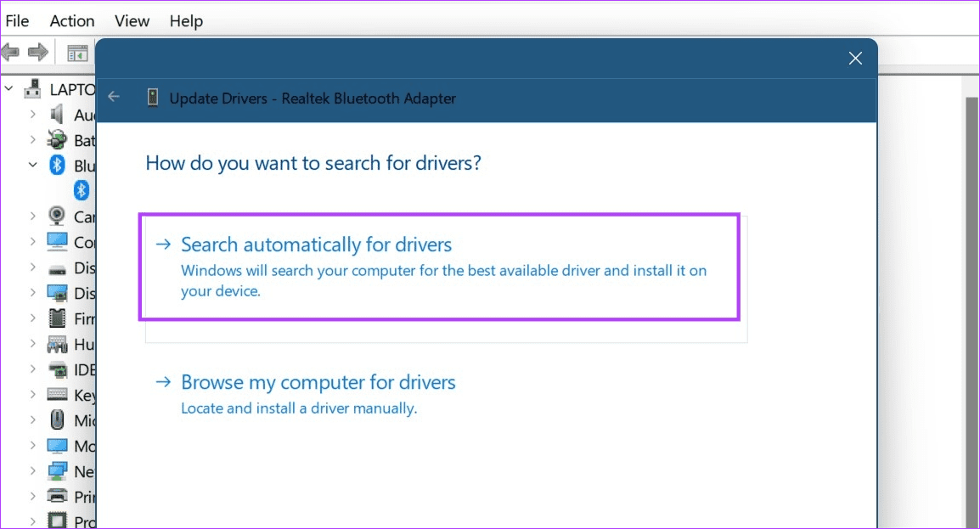980x529 pixels.
Task: Collapse the LAPTOP root node
Action: (8, 88)
